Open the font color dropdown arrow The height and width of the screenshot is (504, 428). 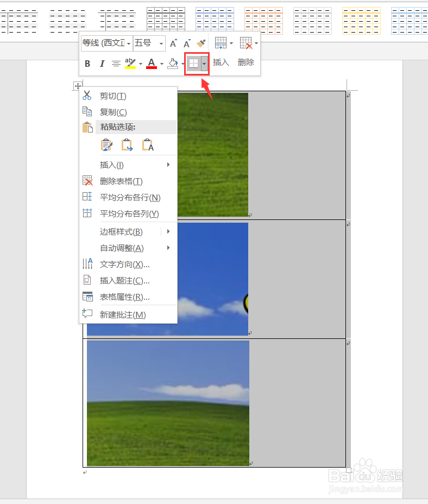click(161, 64)
